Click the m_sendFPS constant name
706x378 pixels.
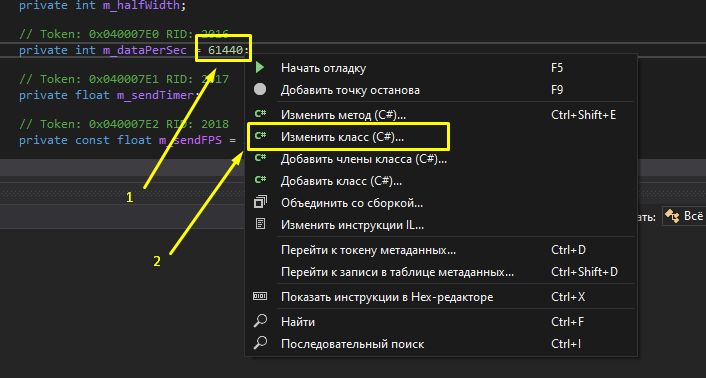(x=190, y=140)
